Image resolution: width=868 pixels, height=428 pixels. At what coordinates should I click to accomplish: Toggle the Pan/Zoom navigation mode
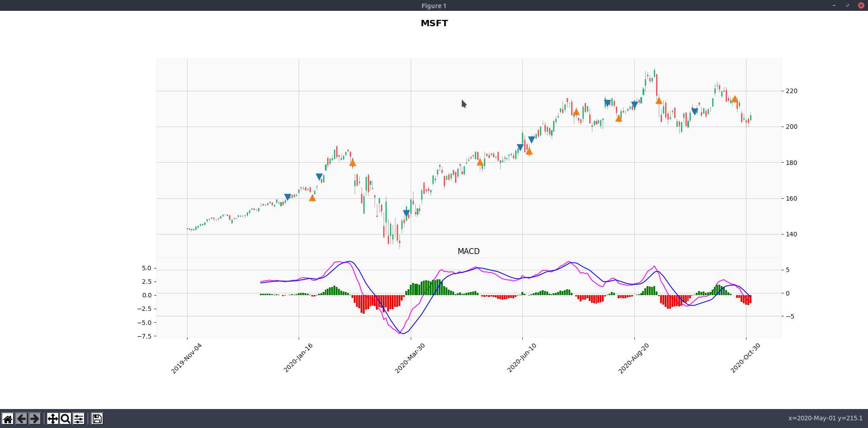click(53, 419)
